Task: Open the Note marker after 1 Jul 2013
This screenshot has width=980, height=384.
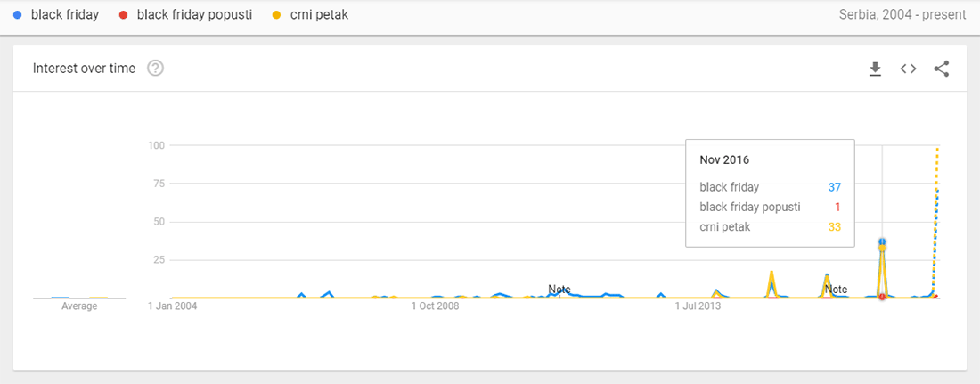Action: pyautogui.click(x=836, y=289)
